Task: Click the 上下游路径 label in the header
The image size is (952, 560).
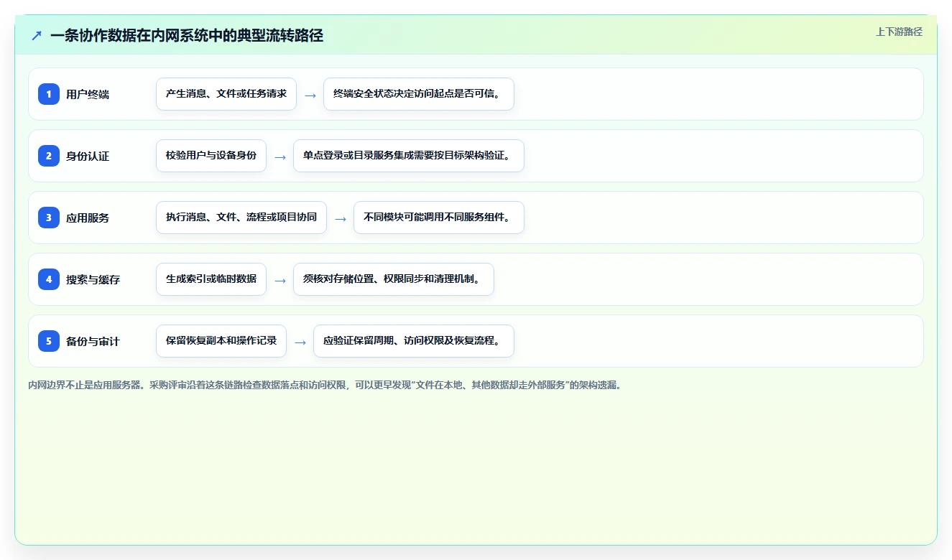Action: pyautogui.click(x=899, y=32)
